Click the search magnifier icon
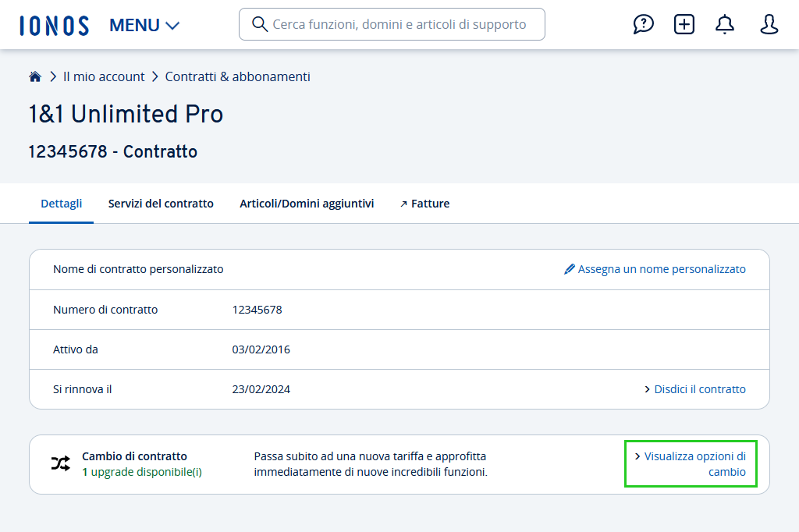Screen dimensions: 799x532 tap(260, 24)
